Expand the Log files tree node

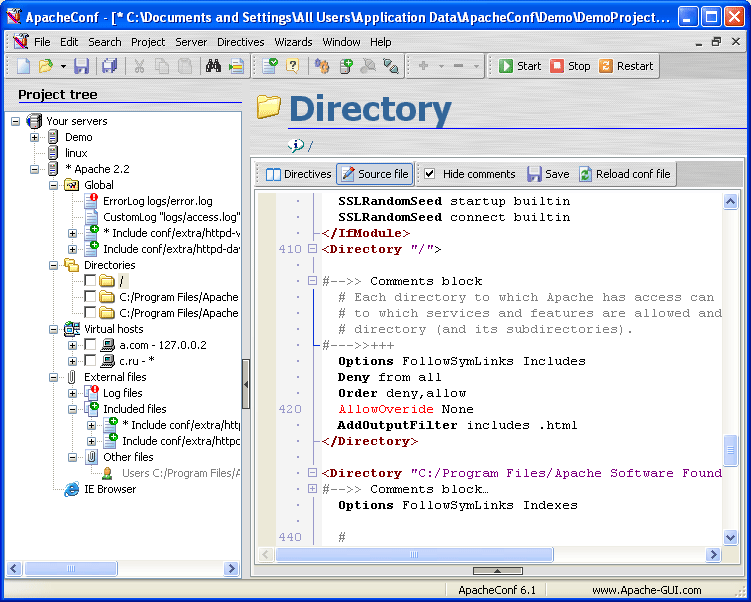coord(72,393)
